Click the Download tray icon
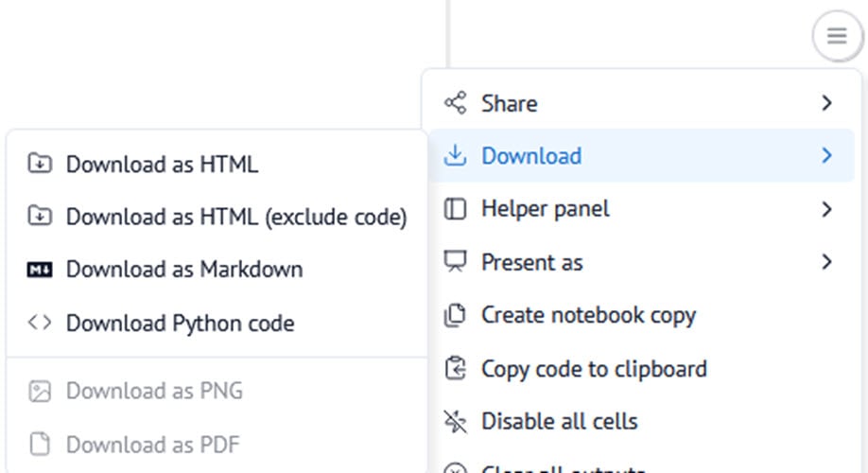 coord(456,156)
